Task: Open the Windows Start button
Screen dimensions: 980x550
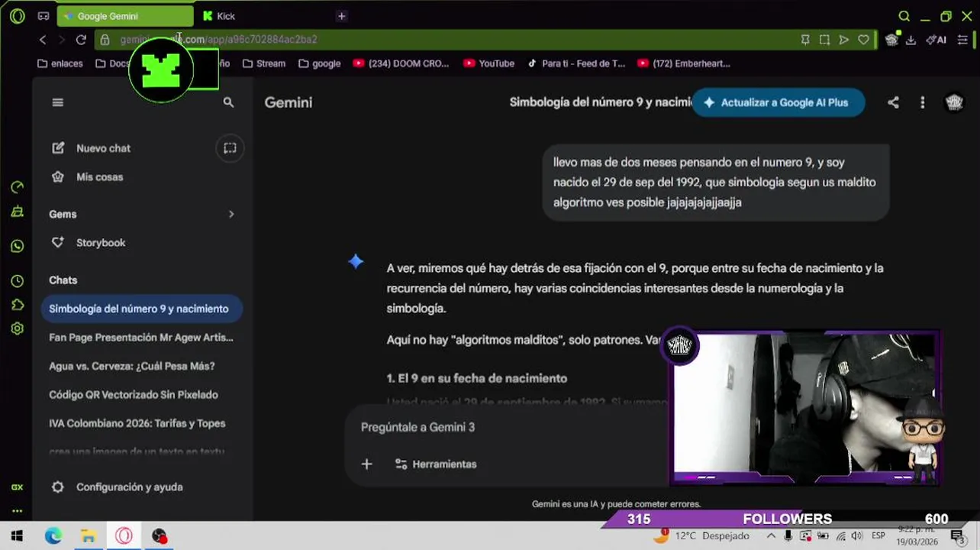Action: [17, 536]
